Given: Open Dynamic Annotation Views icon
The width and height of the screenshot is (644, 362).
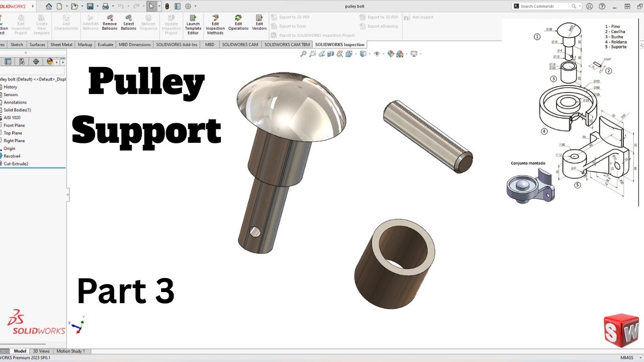Looking at the screenshot, I should point(340,54).
